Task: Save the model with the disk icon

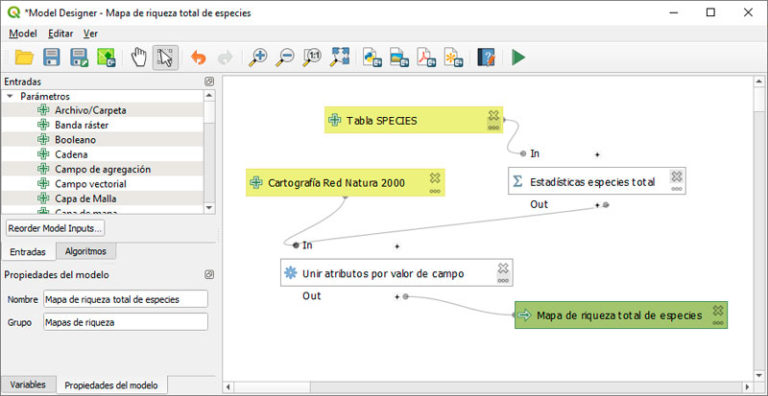Action: [x=51, y=58]
